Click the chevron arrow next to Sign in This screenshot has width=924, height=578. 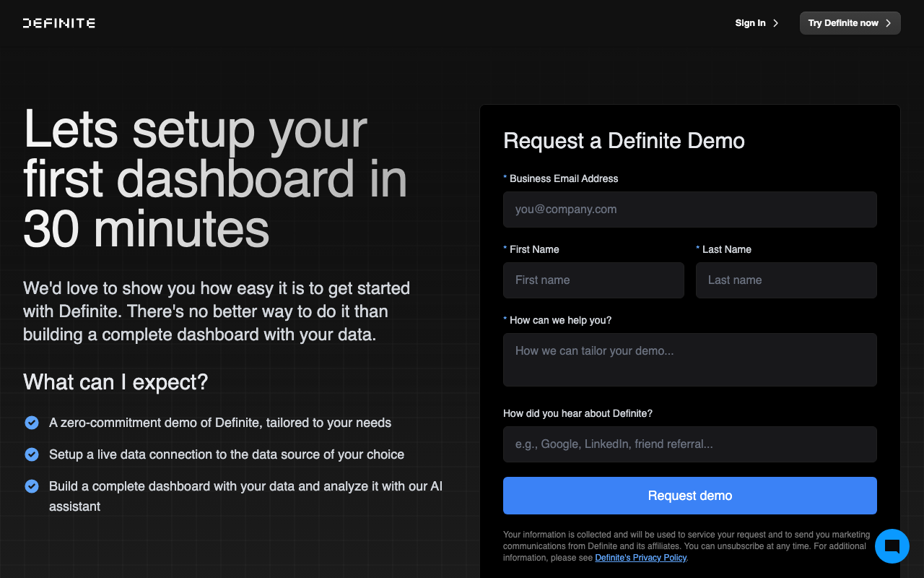(x=776, y=23)
